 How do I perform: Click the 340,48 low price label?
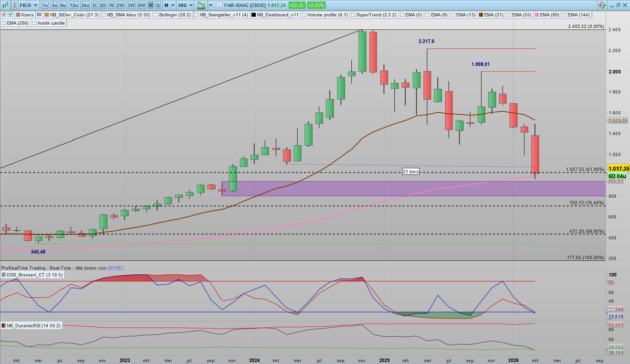click(x=38, y=252)
